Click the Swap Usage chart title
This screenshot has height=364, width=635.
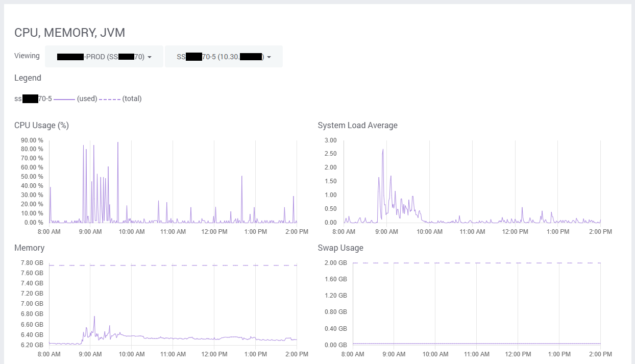tap(340, 248)
